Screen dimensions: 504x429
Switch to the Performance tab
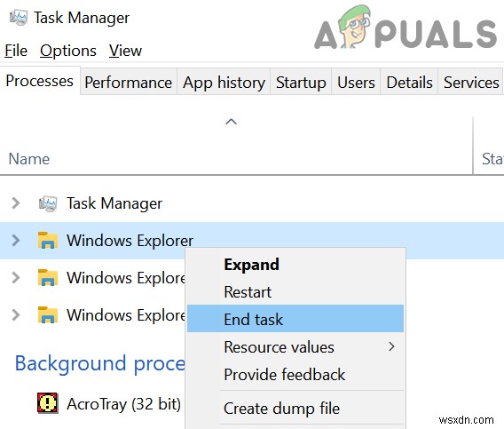pyautogui.click(x=129, y=83)
